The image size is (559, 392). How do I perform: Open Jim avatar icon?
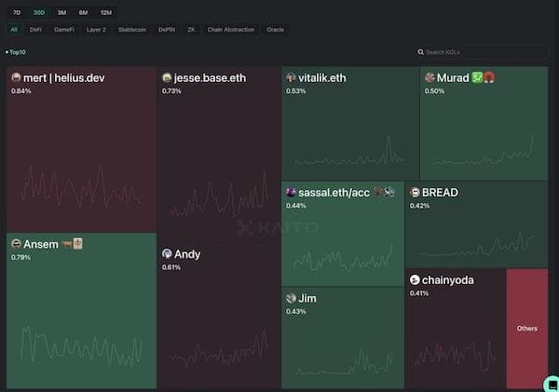[291, 298]
